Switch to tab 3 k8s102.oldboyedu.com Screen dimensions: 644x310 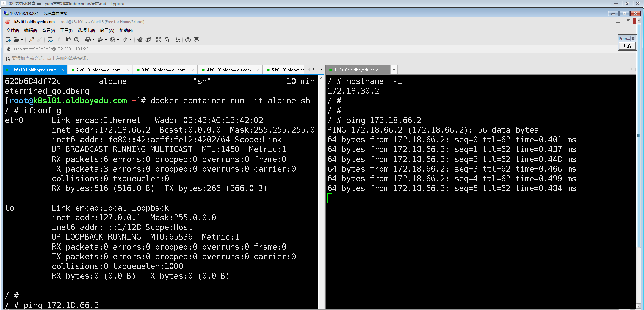(x=164, y=70)
